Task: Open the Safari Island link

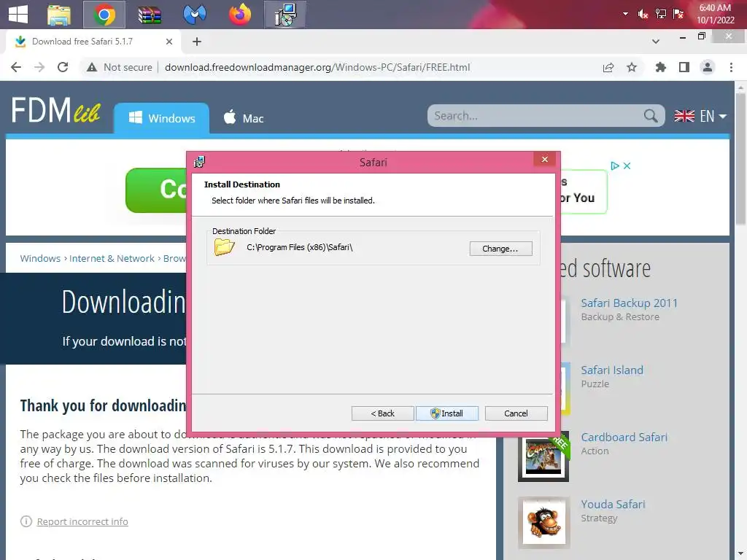Action: pyautogui.click(x=612, y=370)
